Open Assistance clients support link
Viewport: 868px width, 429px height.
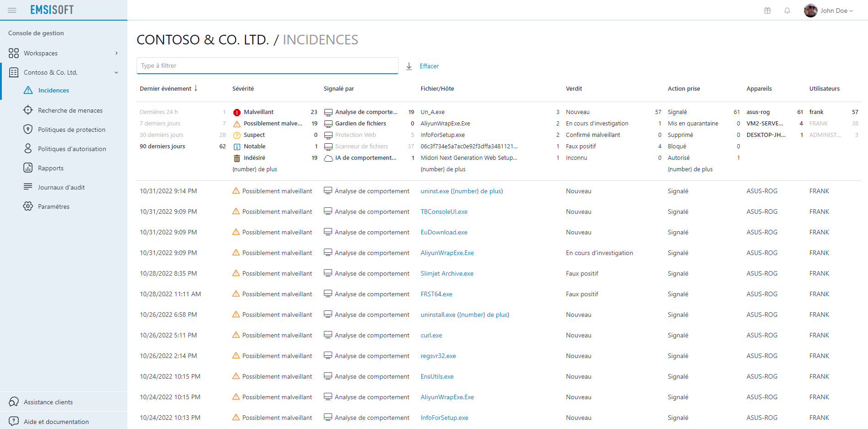click(48, 402)
